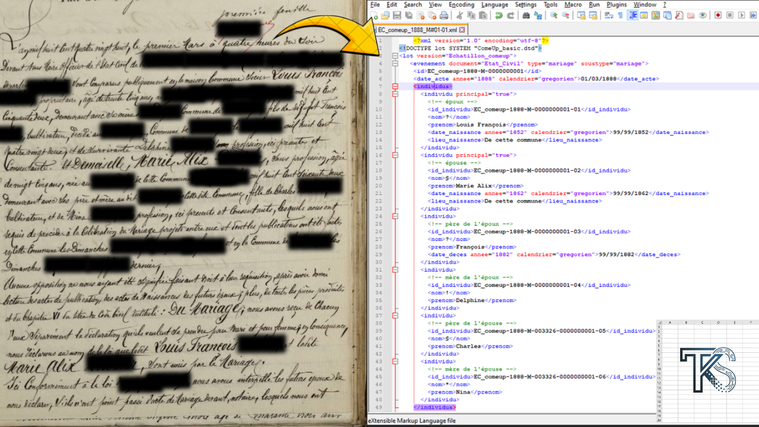Open the Encoding menu
Image resolution: width=759 pixels, height=427 pixels.
(x=461, y=5)
